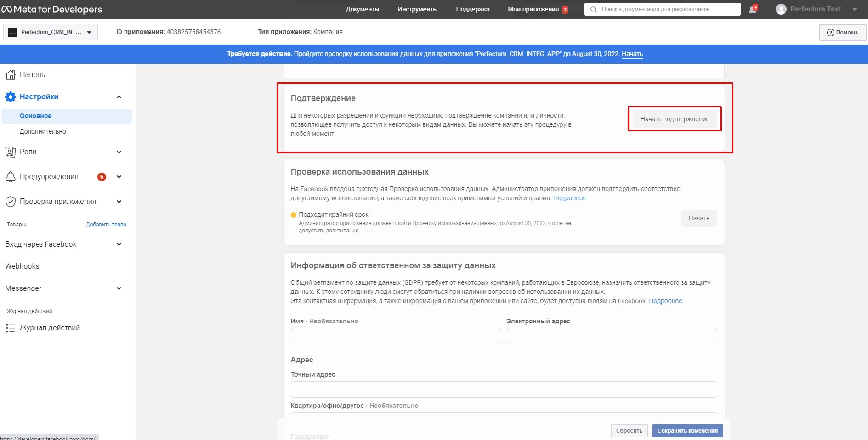Click the Электронный адрес input field
Image resolution: width=868 pixels, height=440 pixels.
612,336
